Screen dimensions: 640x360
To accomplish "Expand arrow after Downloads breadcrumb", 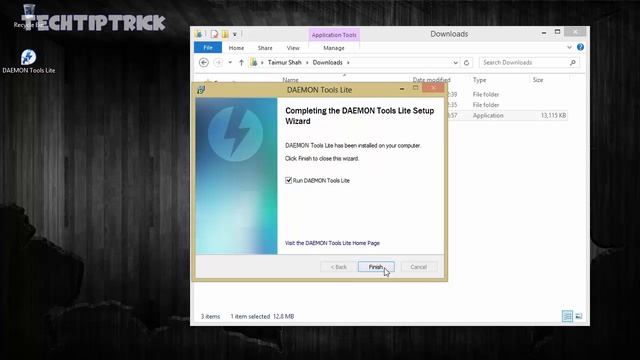I will [348, 62].
